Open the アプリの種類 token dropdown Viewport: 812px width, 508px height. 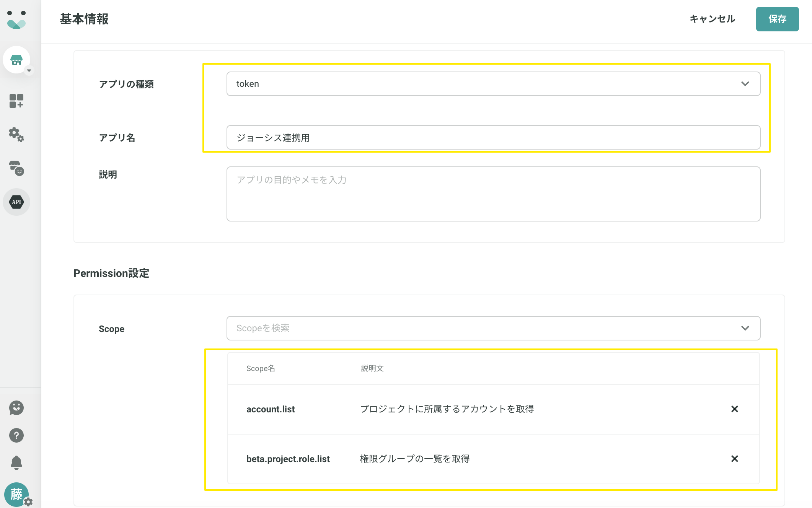[493, 84]
